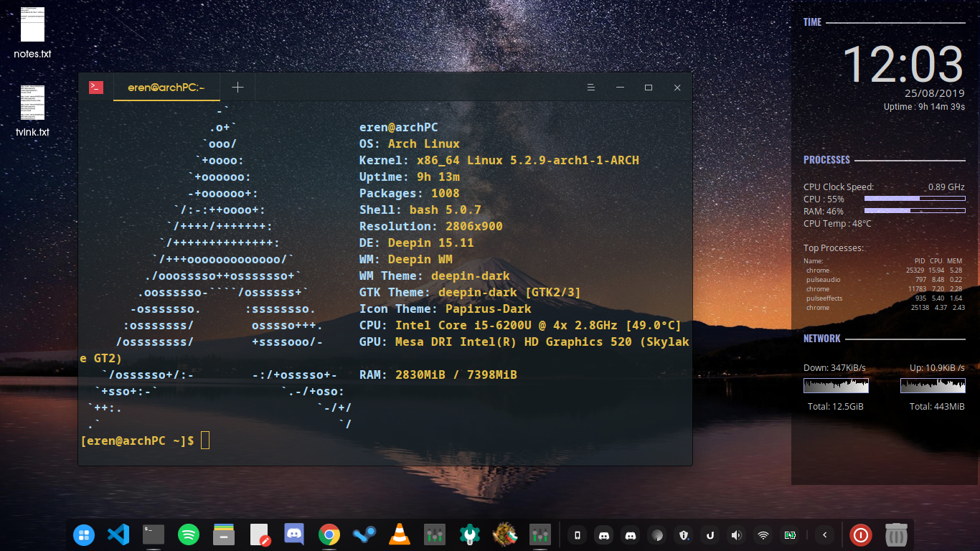Open the terminal hamburger menu

591,88
